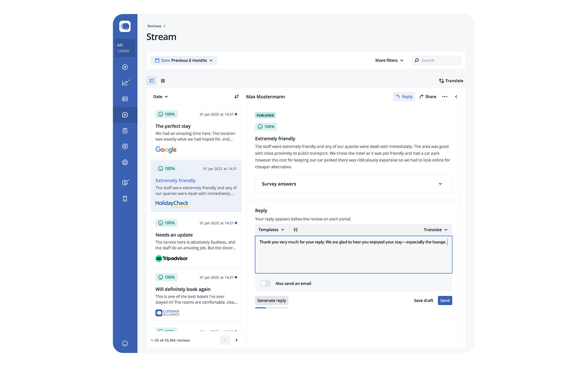This screenshot has width=588, height=367.
Task: Open The perfect stay review
Action: [196, 132]
